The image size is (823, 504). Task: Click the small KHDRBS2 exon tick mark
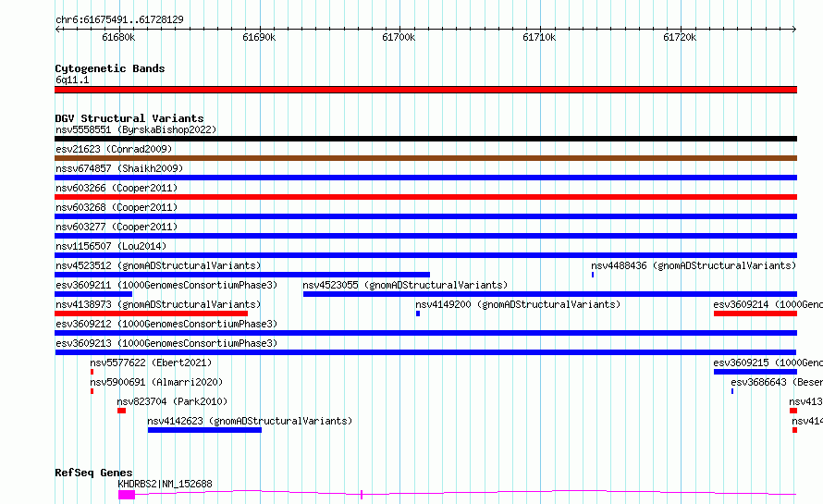pyautogui.click(x=362, y=495)
